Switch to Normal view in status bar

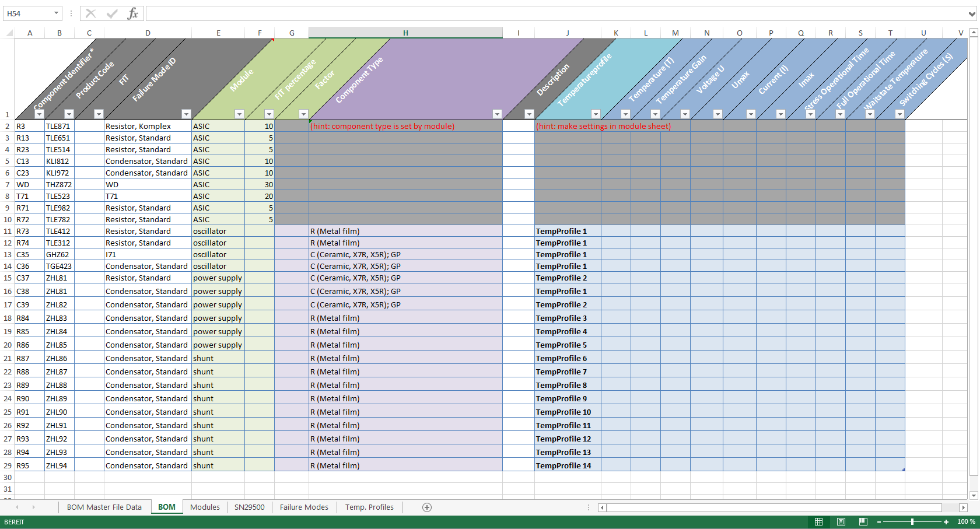point(819,522)
